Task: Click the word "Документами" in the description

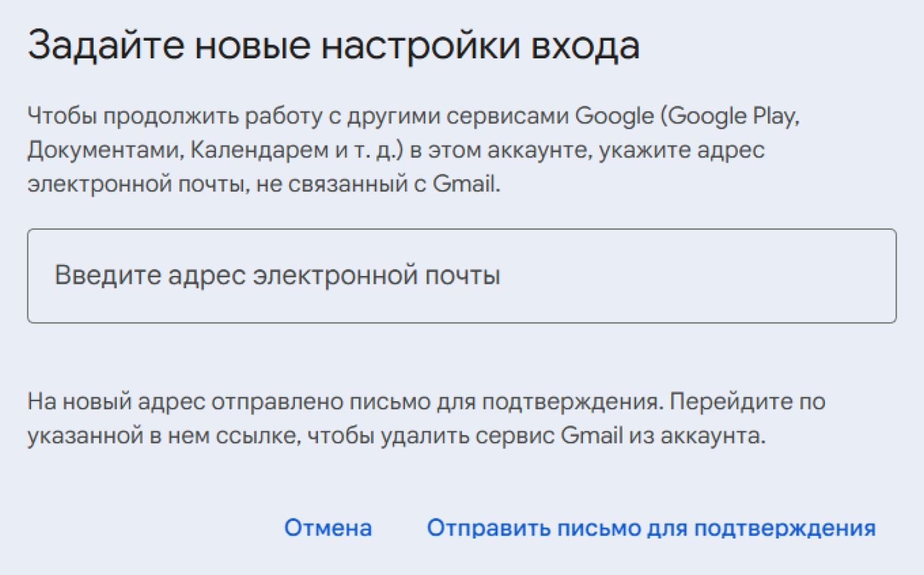Action: pos(105,150)
